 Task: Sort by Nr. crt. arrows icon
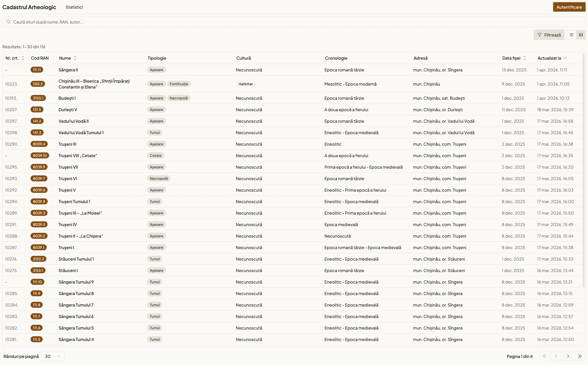(x=23, y=58)
